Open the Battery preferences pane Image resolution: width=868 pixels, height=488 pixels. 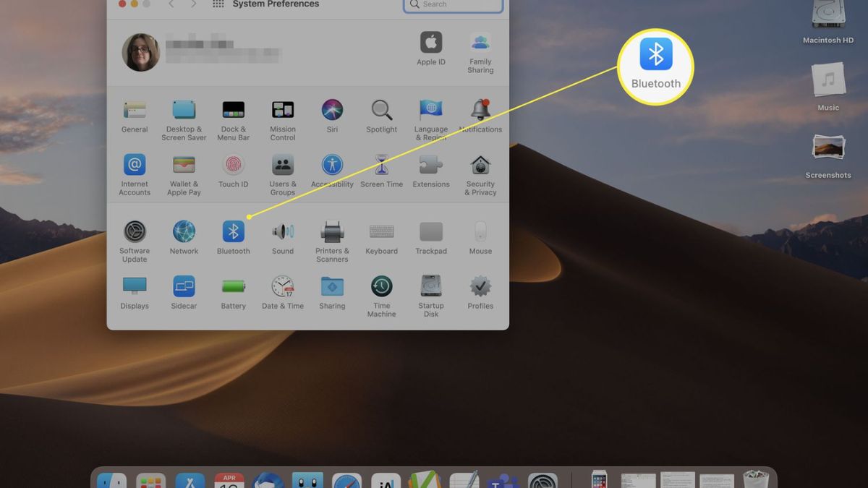(x=233, y=286)
